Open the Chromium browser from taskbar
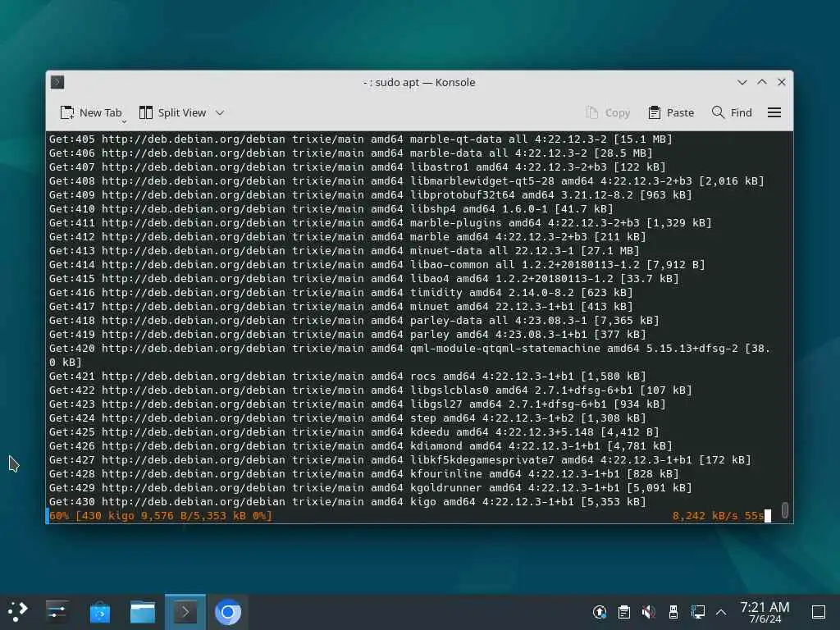This screenshot has height=630, width=840. point(228,612)
